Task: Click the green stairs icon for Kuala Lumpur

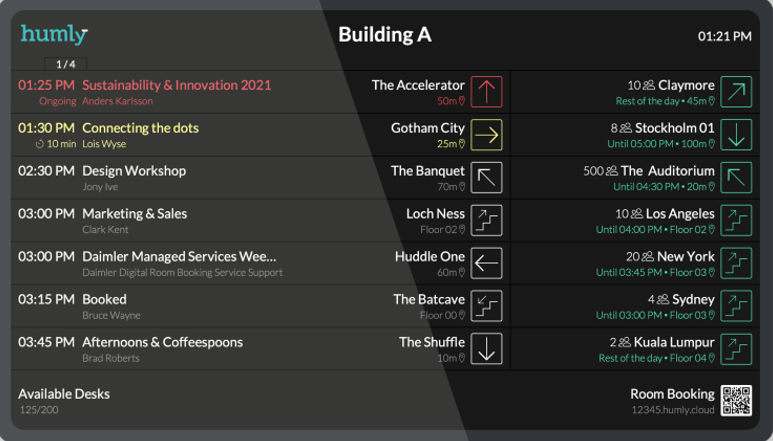Action: click(736, 349)
